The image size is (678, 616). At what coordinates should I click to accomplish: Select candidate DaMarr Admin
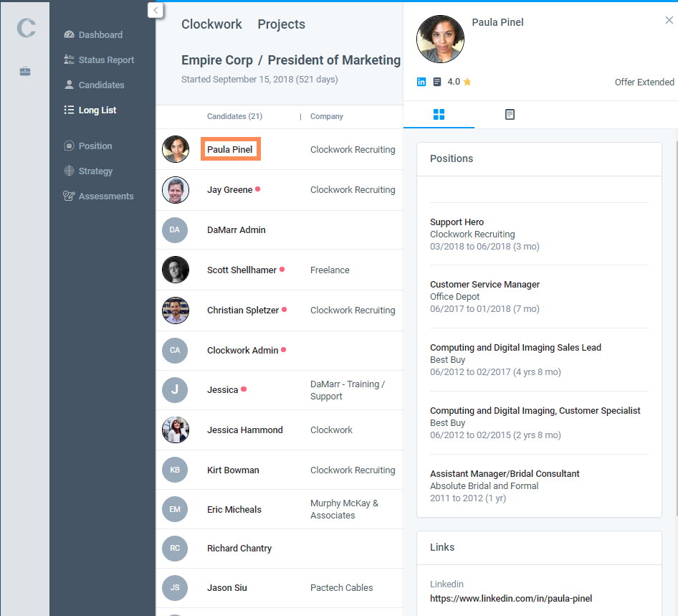(x=236, y=229)
